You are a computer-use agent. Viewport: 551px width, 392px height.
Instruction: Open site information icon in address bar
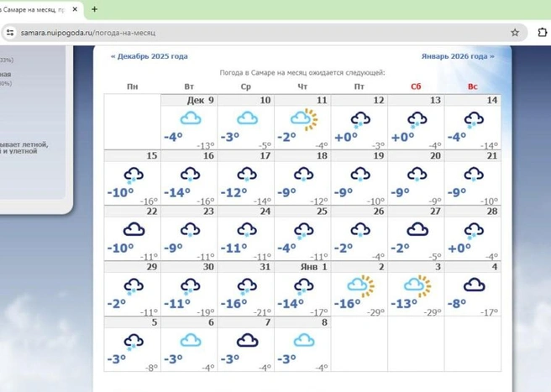[10, 33]
